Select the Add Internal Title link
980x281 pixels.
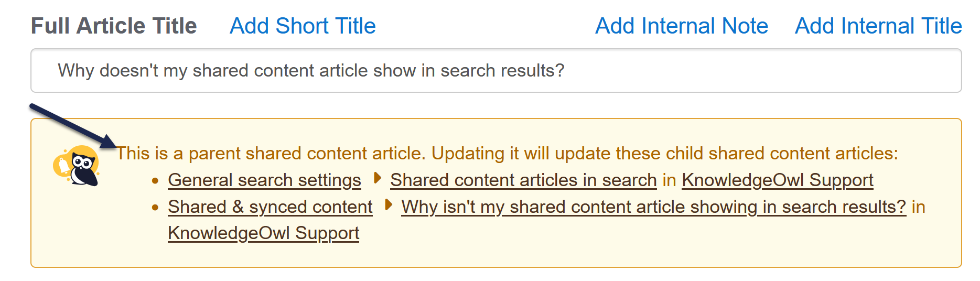(878, 26)
